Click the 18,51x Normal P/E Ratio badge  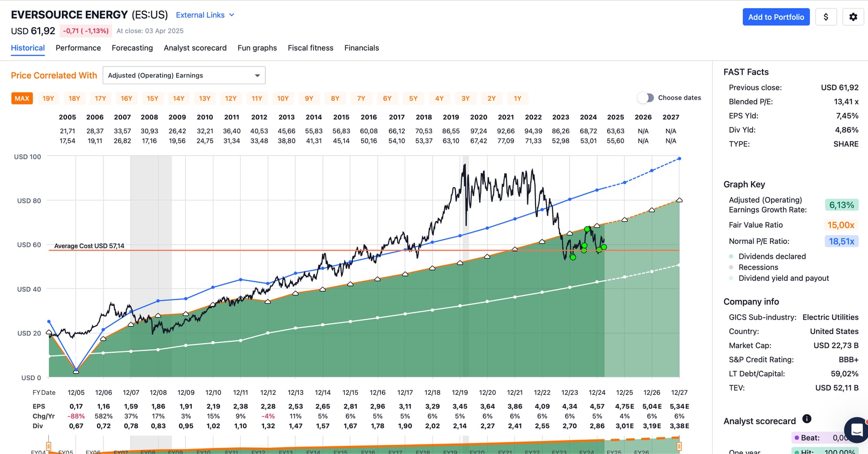841,241
